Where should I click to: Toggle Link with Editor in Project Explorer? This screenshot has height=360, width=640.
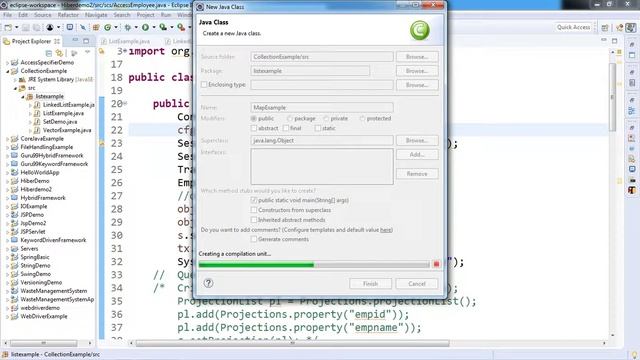tap(60, 53)
